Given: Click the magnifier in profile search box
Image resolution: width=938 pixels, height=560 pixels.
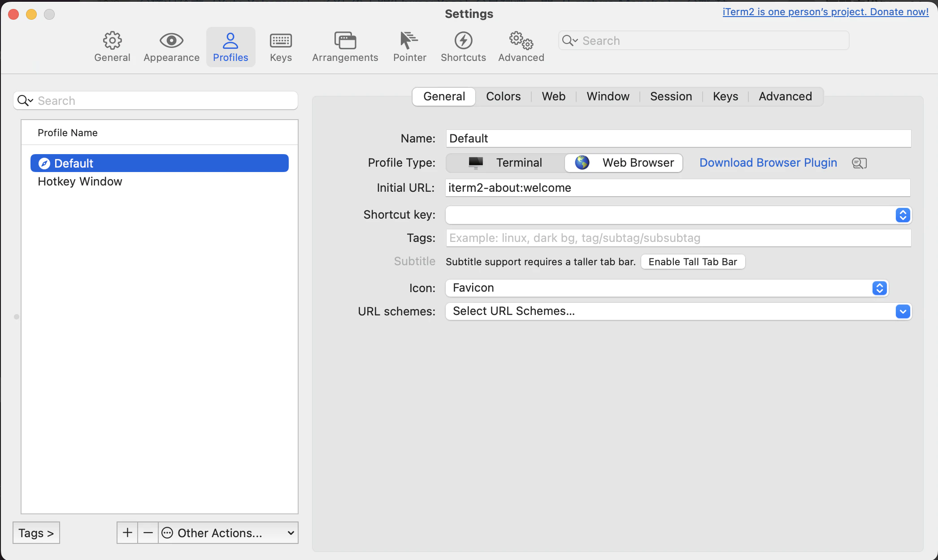Looking at the screenshot, I should click(25, 101).
